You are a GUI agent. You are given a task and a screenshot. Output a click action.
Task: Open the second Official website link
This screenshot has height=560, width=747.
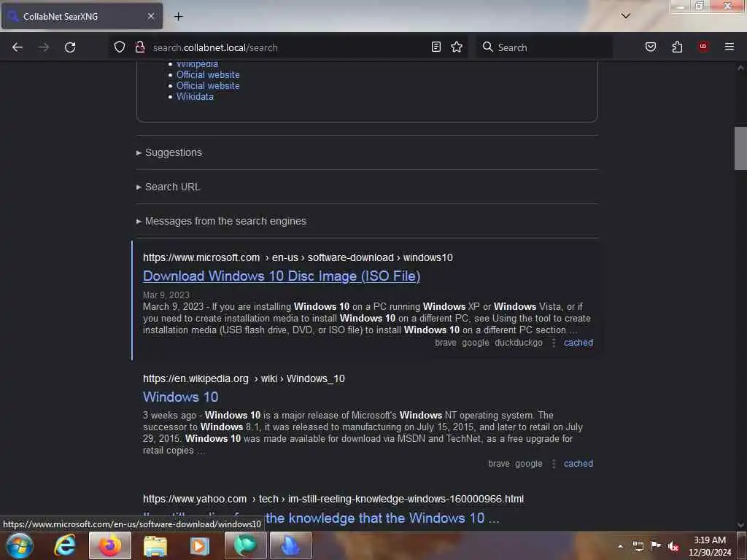208,86
